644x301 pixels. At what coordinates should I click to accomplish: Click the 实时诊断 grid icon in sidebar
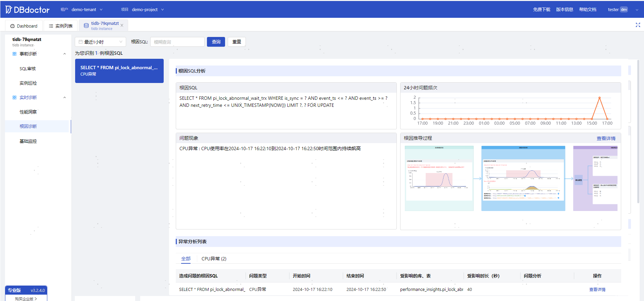pos(14,97)
